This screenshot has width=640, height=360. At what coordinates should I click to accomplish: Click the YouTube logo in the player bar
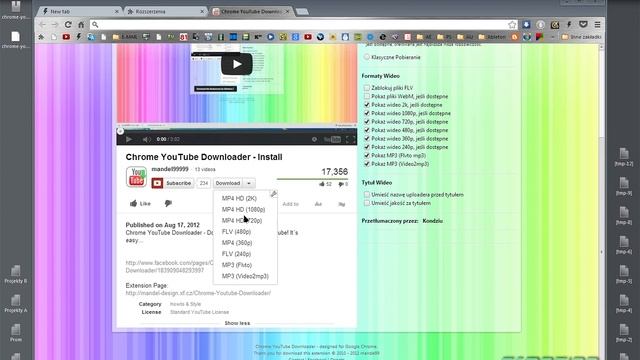(x=332, y=139)
